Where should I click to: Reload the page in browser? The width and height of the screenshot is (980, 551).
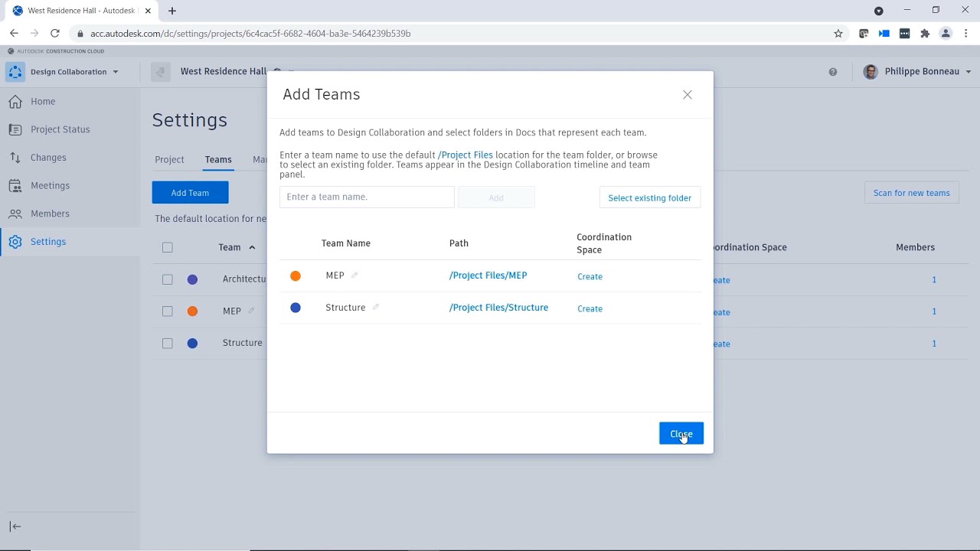pyautogui.click(x=54, y=34)
